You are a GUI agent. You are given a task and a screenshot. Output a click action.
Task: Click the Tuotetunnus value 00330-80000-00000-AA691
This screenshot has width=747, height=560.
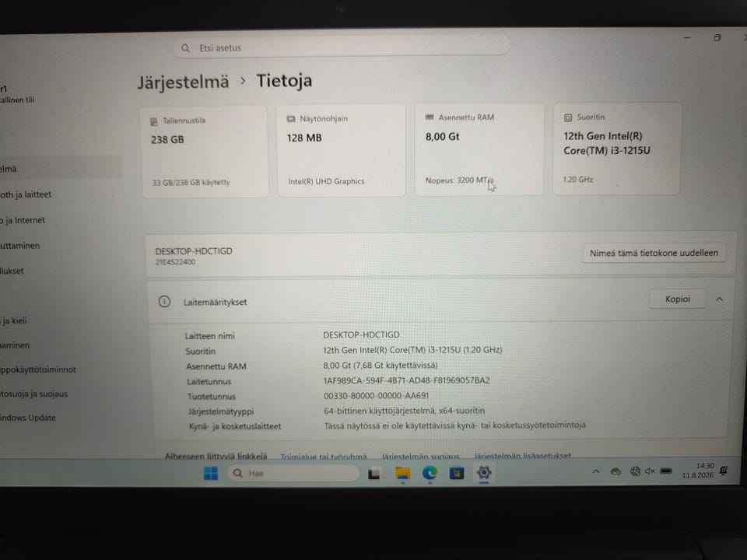point(376,395)
